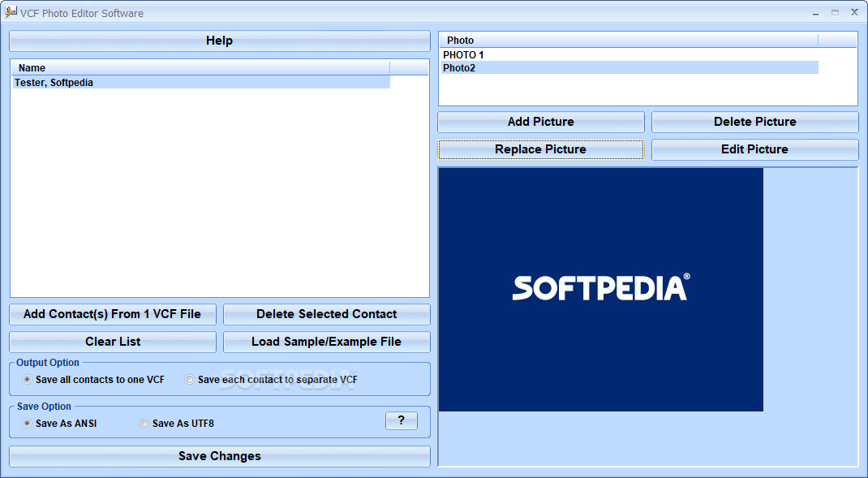The width and height of the screenshot is (868, 478).
Task: Select Save all contacts to one VCF
Action: tap(93, 380)
